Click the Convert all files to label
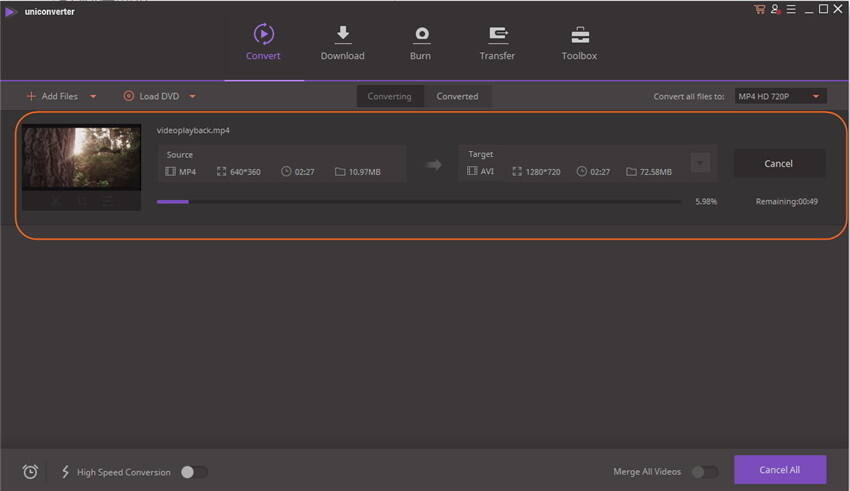This screenshot has width=850, height=491. point(688,96)
